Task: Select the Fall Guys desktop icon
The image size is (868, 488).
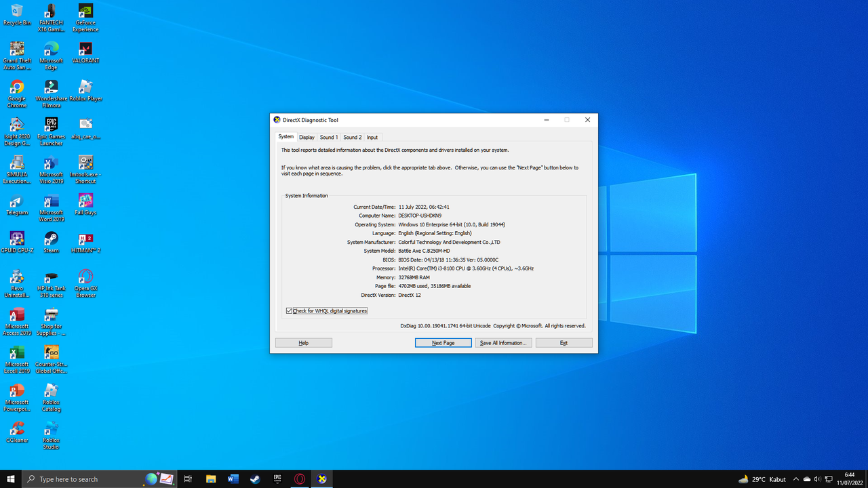Action: coord(85,205)
